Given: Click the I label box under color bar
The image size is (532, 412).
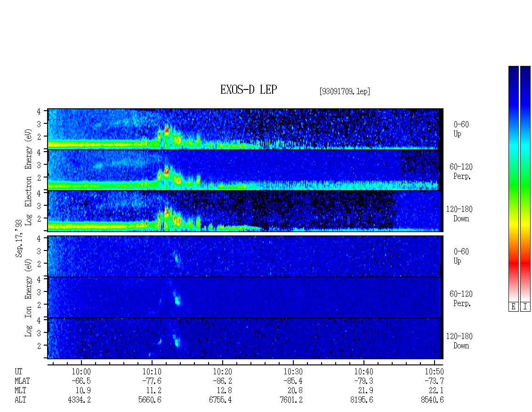Looking at the screenshot, I should [525, 307].
